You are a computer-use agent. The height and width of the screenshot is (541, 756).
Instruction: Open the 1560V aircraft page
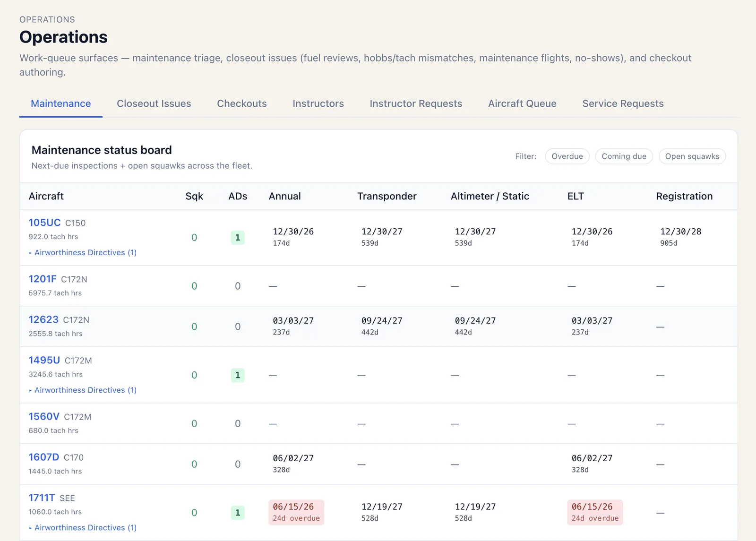pos(44,416)
